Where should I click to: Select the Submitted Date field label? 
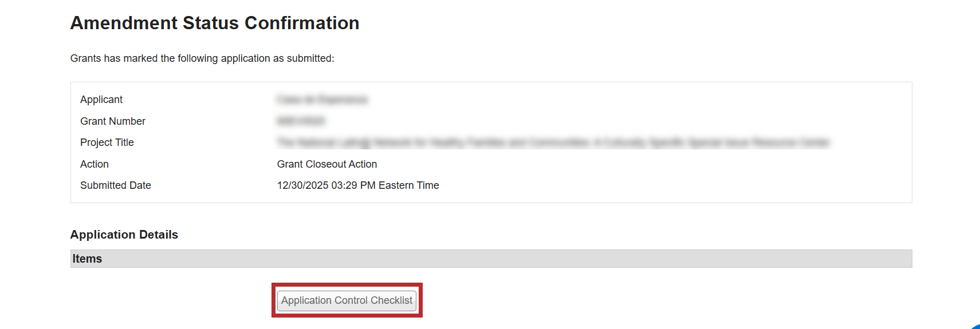(x=116, y=185)
